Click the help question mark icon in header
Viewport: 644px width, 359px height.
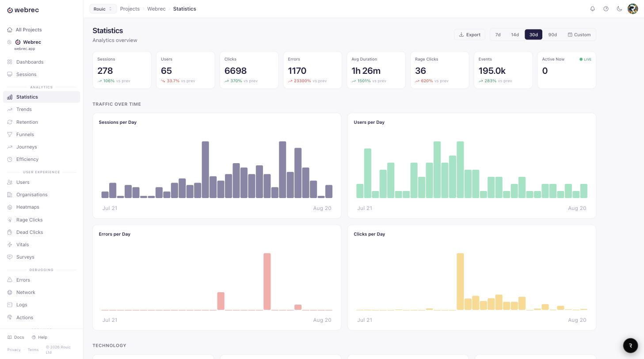[606, 9]
